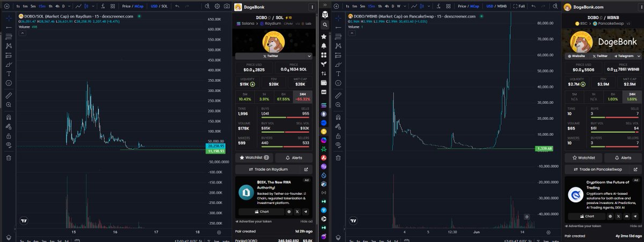
Task: Open gainers and losers arrows icon in sidebar
Action: coord(324,74)
